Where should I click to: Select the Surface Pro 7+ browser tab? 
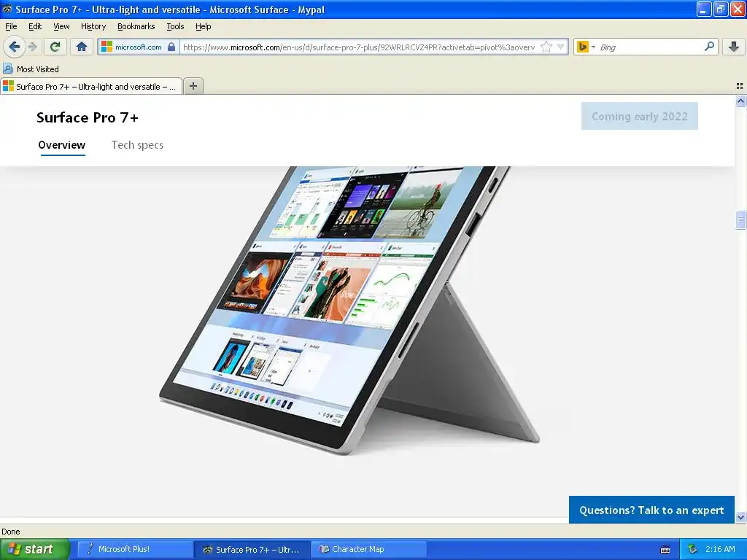[x=91, y=86]
